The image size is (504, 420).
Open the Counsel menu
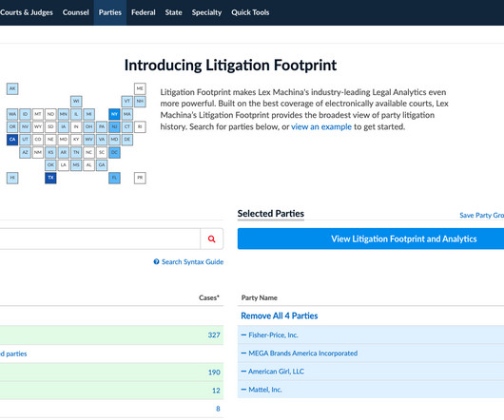tap(75, 12)
